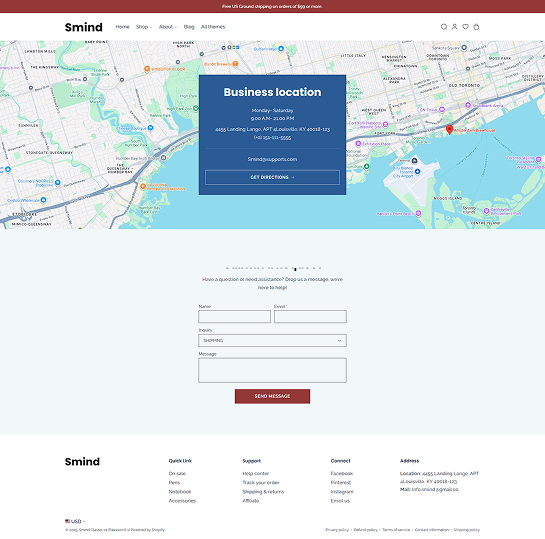Open the Instagram footer link
The width and height of the screenshot is (545, 539).
342,491
